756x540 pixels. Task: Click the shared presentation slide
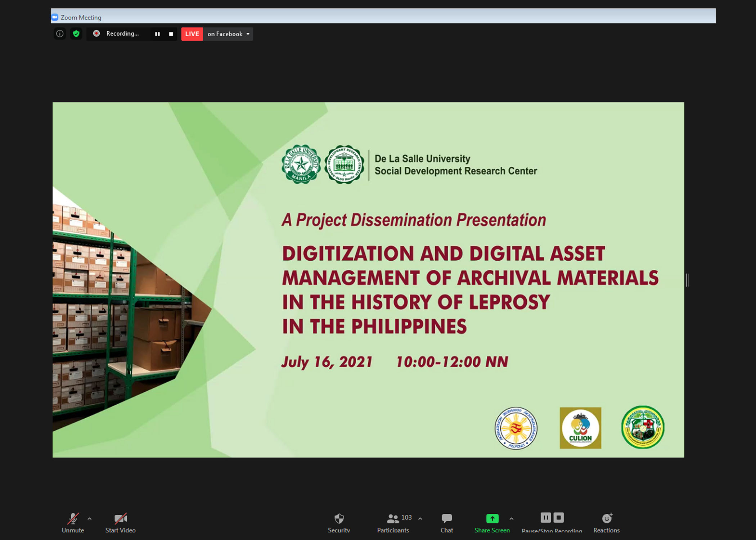click(x=368, y=280)
